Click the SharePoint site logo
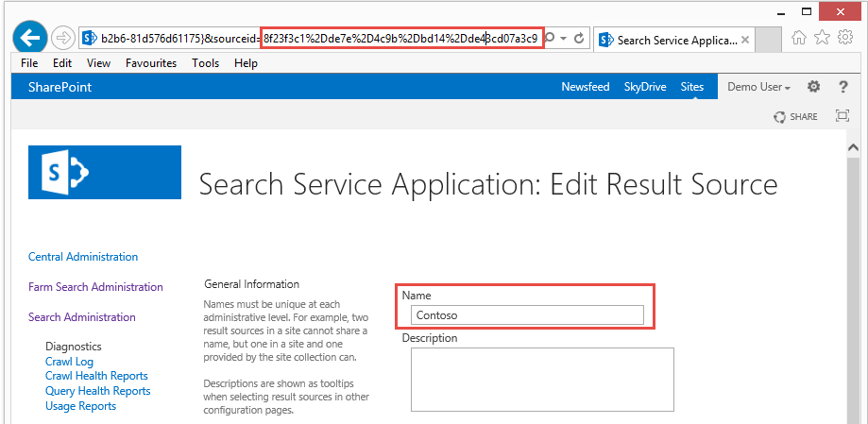This screenshot has width=868, height=424. point(105,172)
